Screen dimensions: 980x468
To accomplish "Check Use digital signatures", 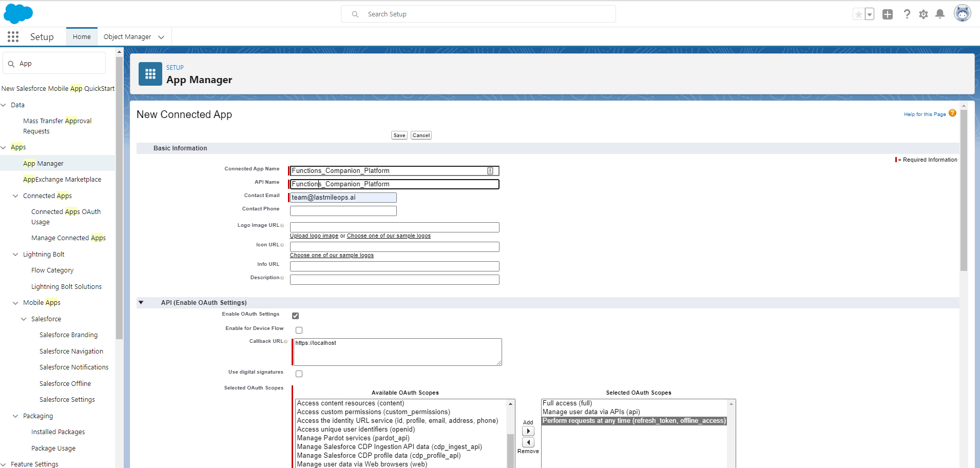I will coord(299,374).
